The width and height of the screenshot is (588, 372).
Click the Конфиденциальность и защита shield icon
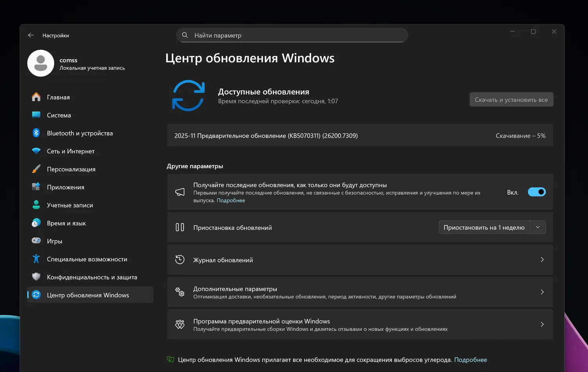pos(36,277)
